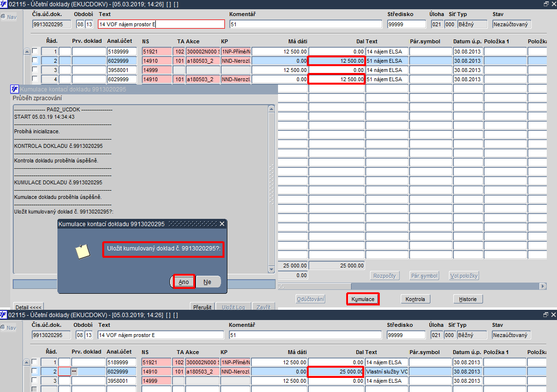Click scroll-up arrow of top table rows
Viewport: 557px width, 392px height.
tap(27, 52)
